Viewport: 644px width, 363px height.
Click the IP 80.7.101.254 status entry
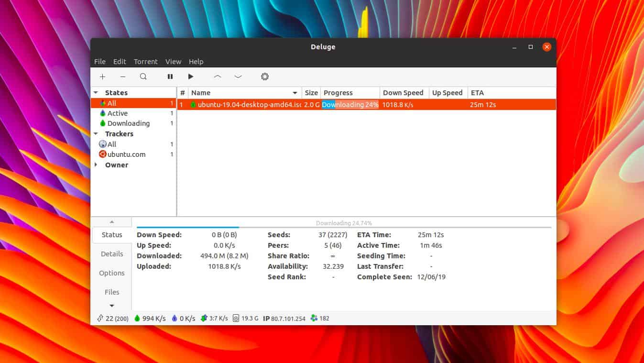click(x=284, y=319)
